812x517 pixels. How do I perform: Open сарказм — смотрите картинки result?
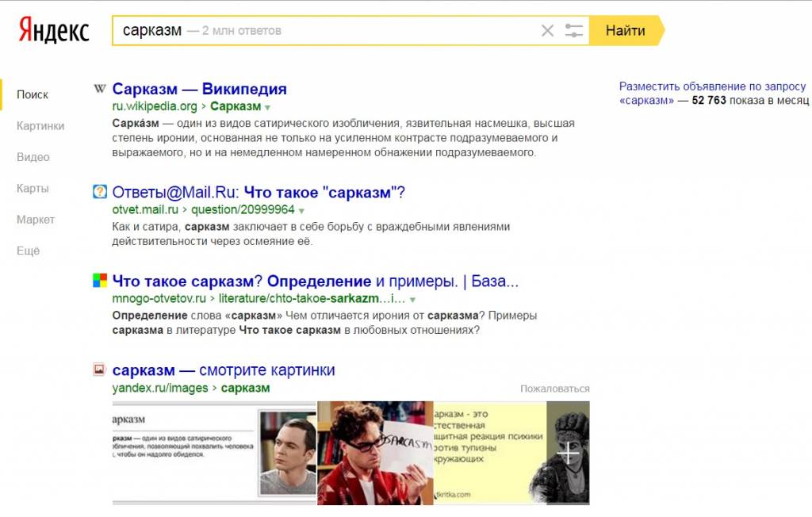coord(224,370)
